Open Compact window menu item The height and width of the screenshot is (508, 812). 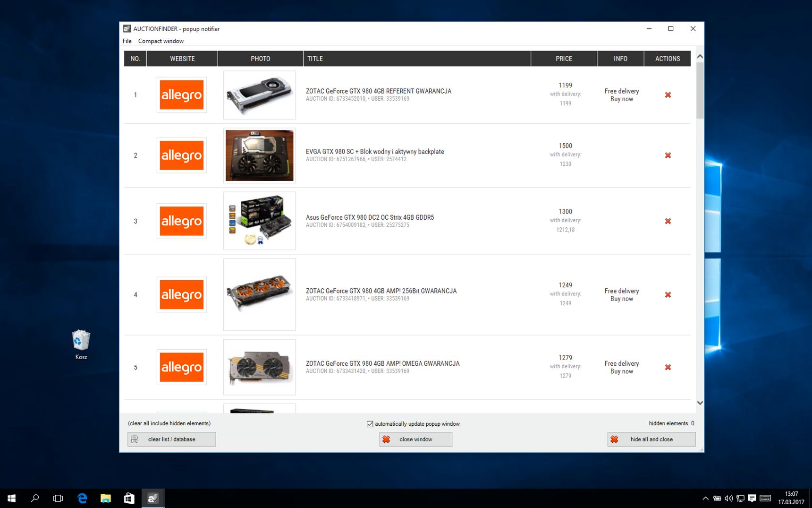(x=161, y=41)
